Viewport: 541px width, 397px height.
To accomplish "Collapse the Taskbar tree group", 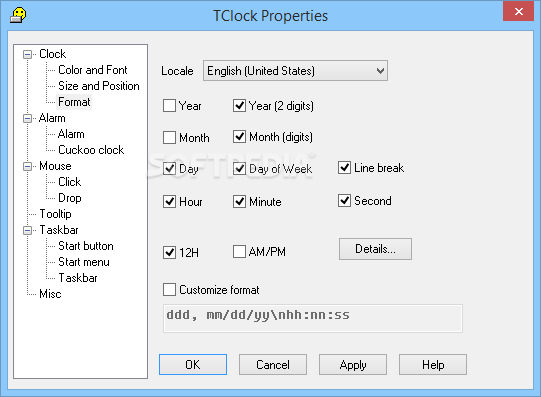I will click(27, 230).
